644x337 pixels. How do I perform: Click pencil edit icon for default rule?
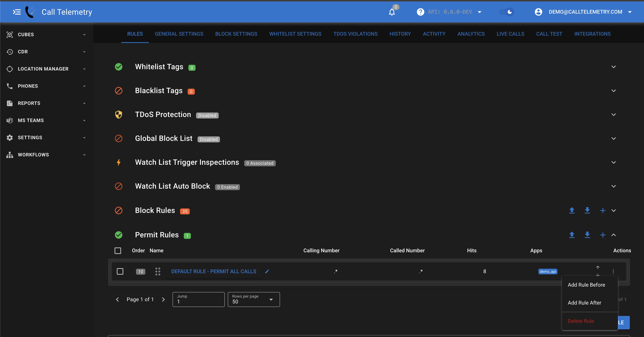267,271
